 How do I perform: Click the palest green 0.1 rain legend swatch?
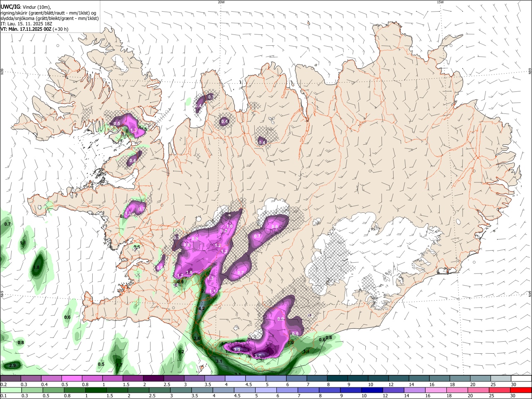pos(10,390)
